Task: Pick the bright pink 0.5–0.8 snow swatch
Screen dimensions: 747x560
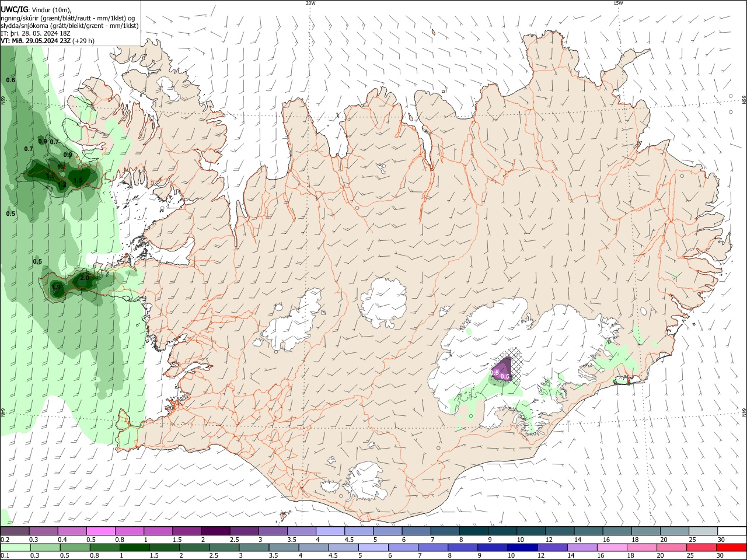Action: point(100,531)
